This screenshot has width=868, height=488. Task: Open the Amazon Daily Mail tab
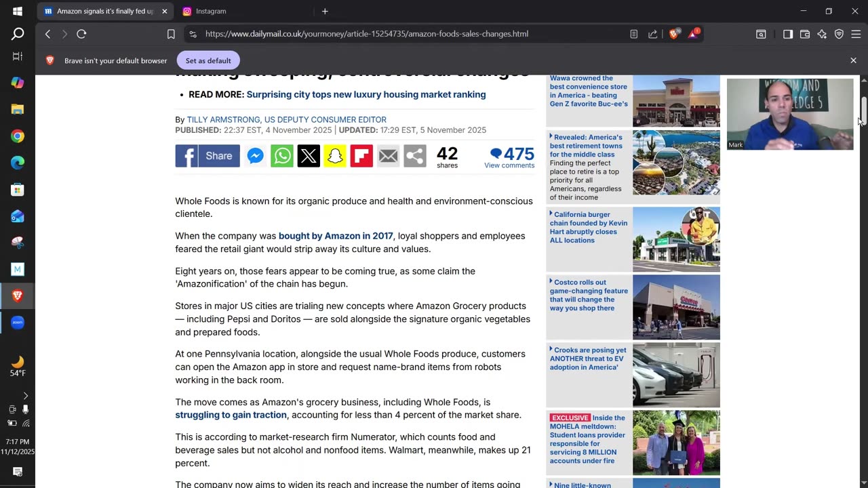pos(104,12)
